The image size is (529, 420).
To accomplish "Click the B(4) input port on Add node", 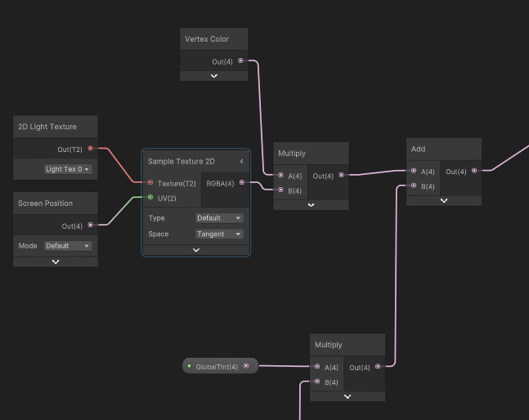I will (x=414, y=185).
